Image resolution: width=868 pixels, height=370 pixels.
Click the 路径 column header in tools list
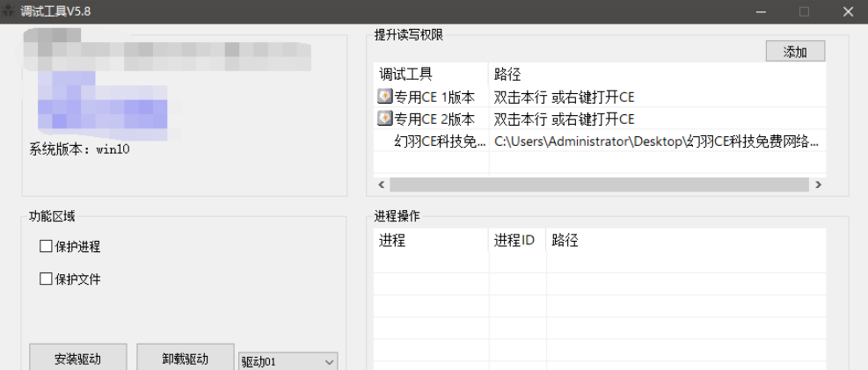pyautogui.click(x=507, y=75)
